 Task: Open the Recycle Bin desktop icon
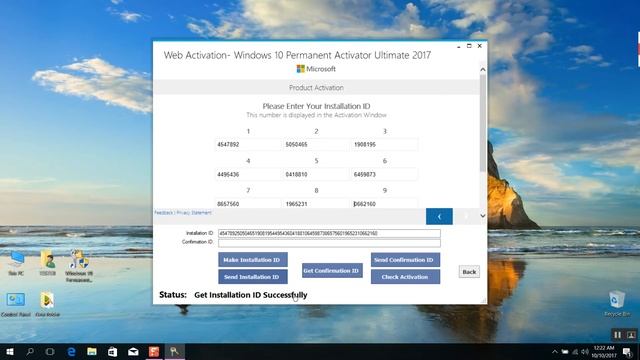[617, 304]
